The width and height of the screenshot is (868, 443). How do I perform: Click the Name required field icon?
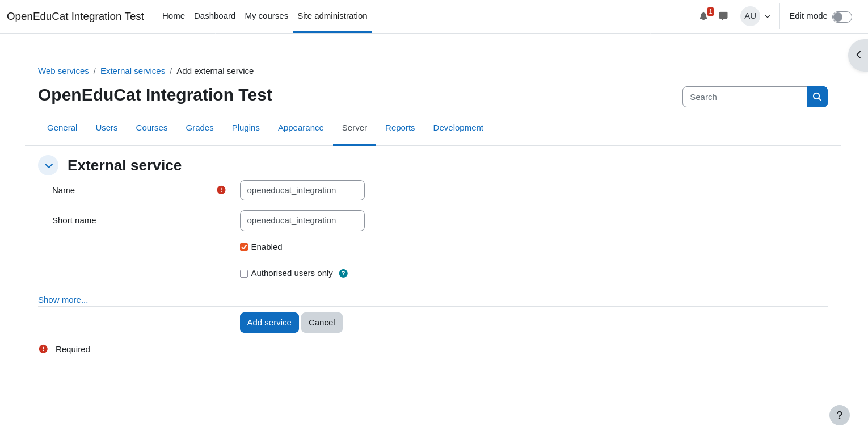(x=221, y=190)
